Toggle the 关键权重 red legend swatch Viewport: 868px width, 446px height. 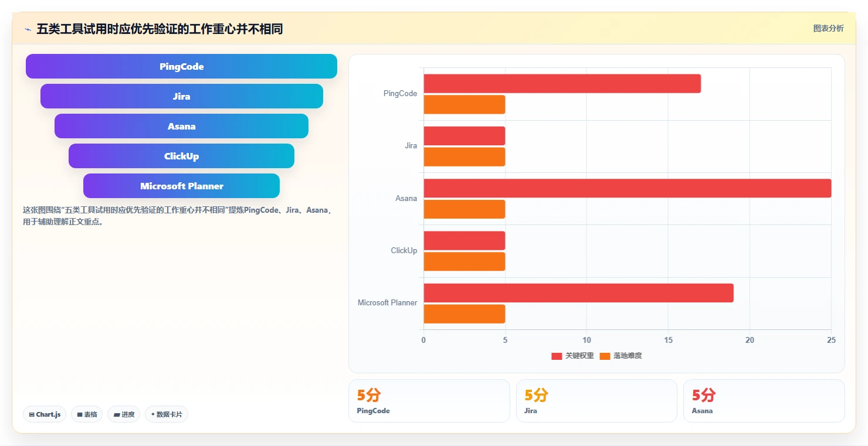(557, 356)
